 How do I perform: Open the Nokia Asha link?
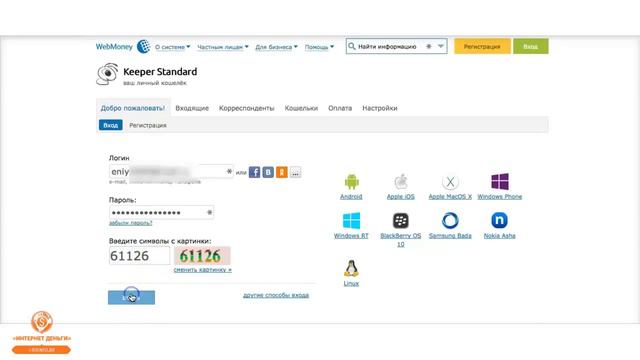coord(500,236)
